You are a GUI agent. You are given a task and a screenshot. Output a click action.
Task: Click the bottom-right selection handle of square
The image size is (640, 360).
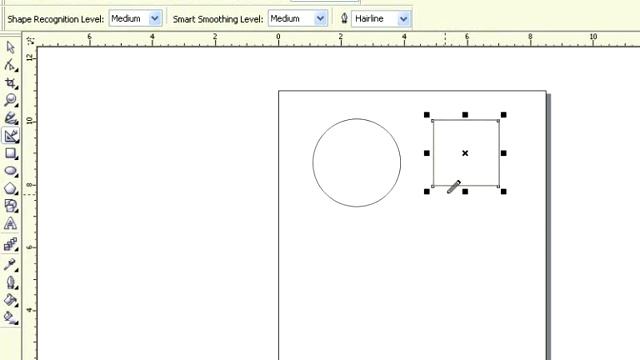coord(503,191)
